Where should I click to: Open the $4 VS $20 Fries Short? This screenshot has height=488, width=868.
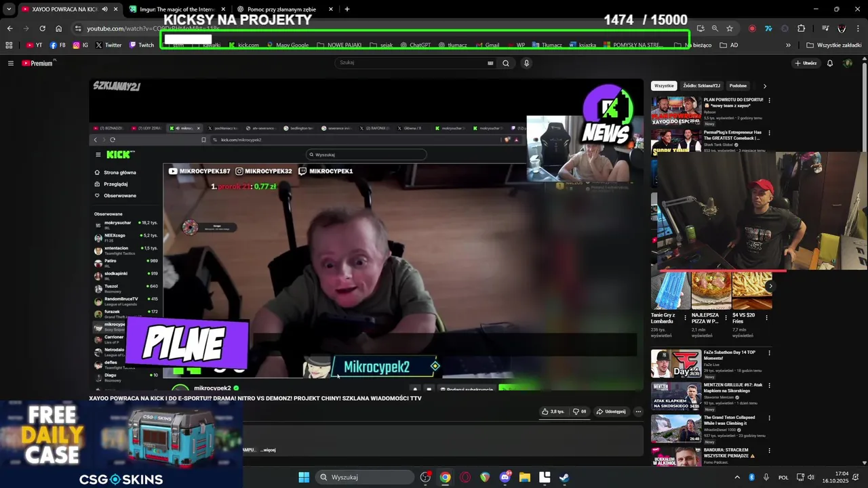(x=752, y=290)
